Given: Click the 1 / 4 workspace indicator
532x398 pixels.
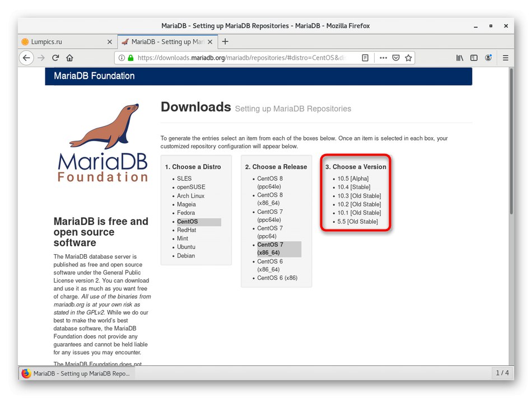Looking at the screenshot, I should (x=502, y=373).
